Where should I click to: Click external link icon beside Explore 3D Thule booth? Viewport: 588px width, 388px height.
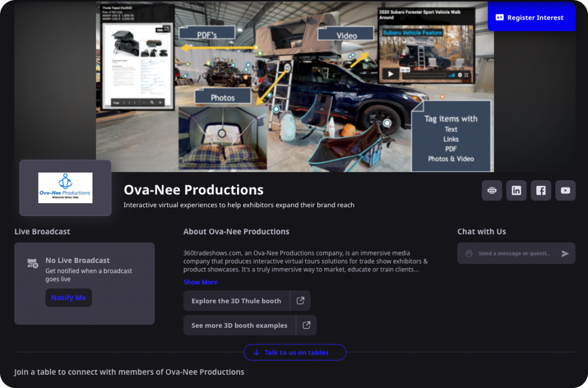(x=300, y=301)
